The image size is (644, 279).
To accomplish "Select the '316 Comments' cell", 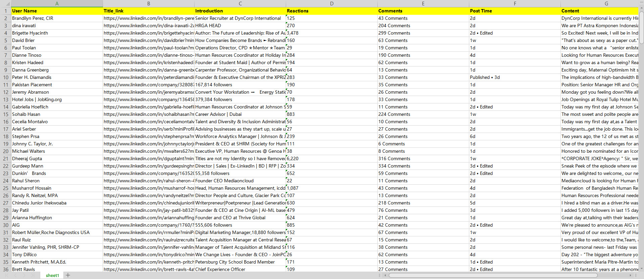I will tap(423, 158).
